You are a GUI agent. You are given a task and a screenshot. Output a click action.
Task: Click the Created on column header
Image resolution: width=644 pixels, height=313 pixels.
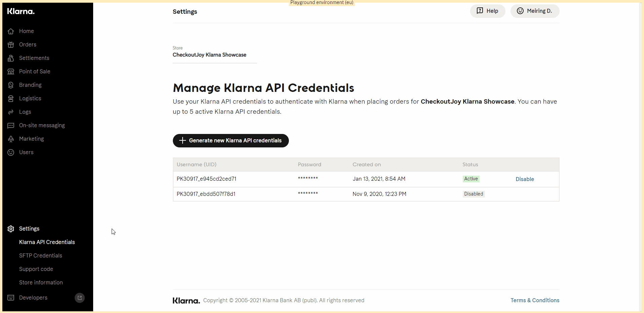coord(367,165)
